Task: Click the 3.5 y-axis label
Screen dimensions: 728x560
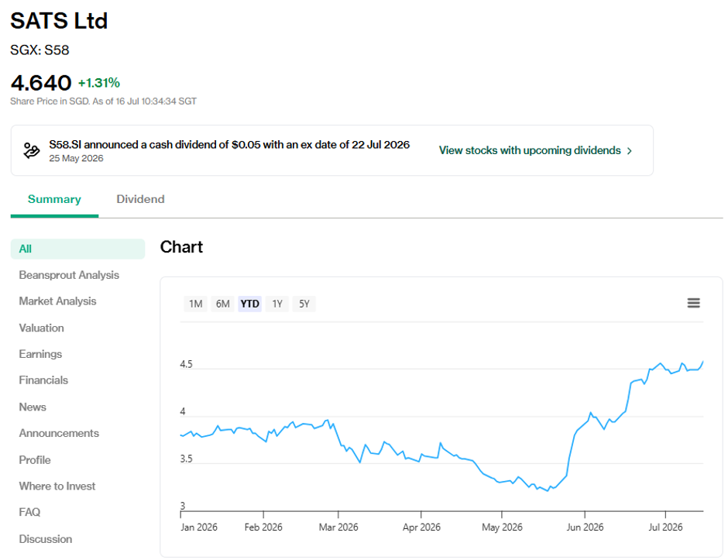Action: tap(186, 459)
